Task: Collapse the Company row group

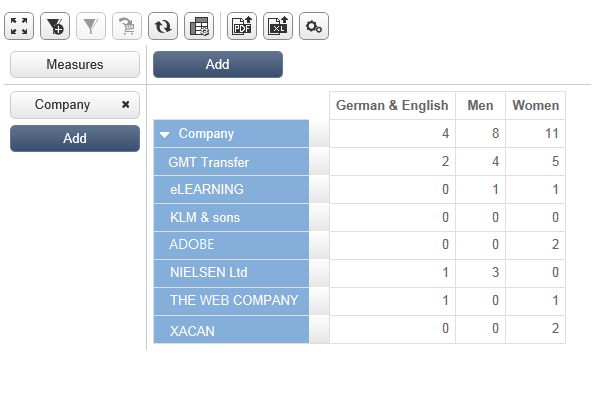Action: click(165, 134)
